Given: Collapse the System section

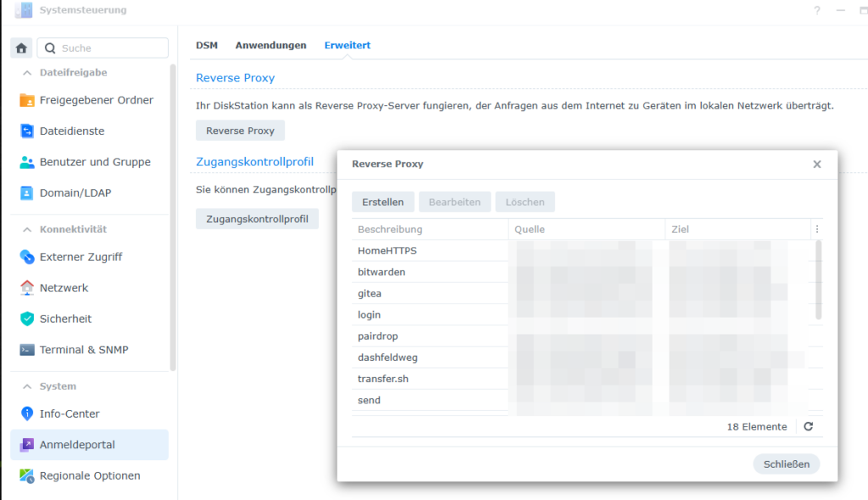Looking at the screenshot, I should (26, 386).
